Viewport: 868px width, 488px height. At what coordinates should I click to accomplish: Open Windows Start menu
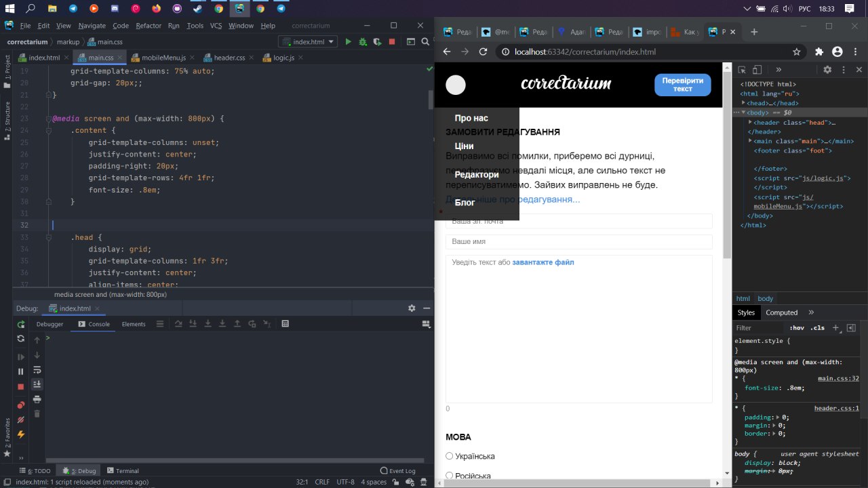coord(9,8)
